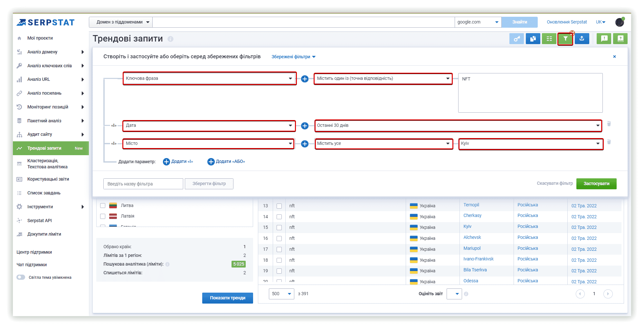Open the Місто parameter dropdown

(208, 144)
